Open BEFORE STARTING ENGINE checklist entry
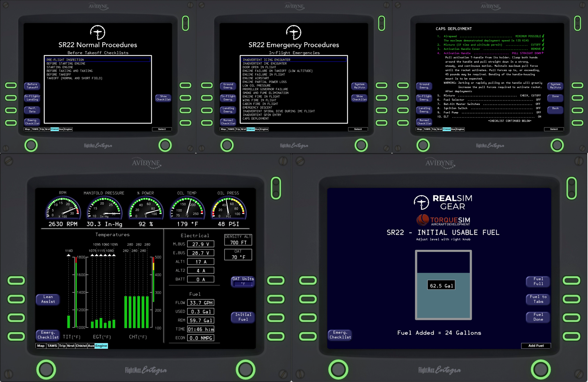This screenshot has height=382, width=588. tap(66, 64)
